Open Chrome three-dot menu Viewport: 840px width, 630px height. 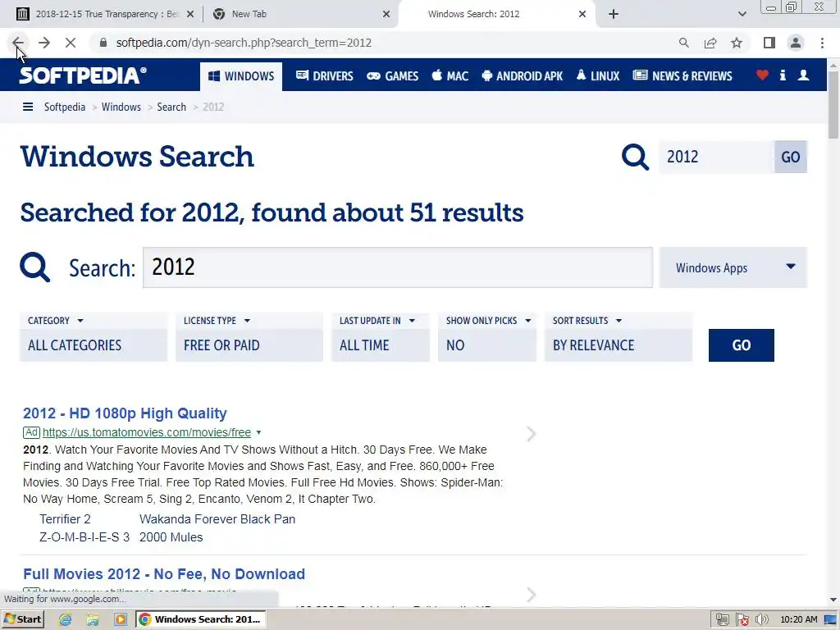(822, 43)
